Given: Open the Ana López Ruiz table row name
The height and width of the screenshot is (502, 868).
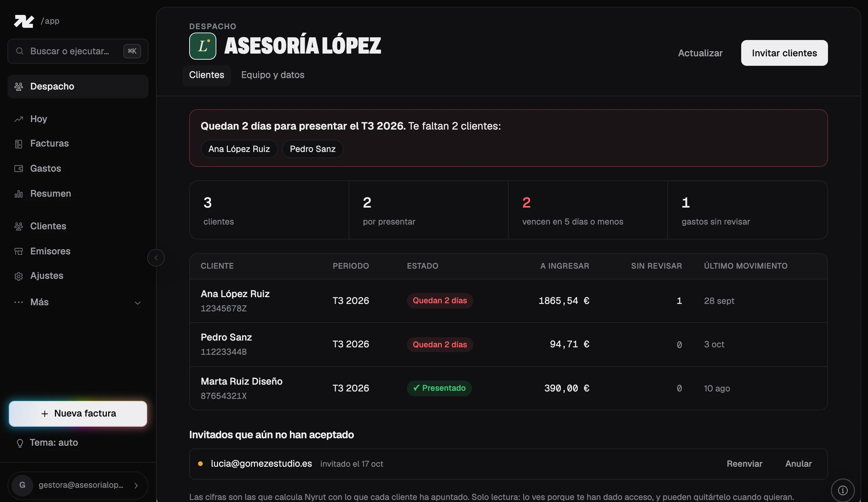Looking at the screenshot, I should point(235,294).
